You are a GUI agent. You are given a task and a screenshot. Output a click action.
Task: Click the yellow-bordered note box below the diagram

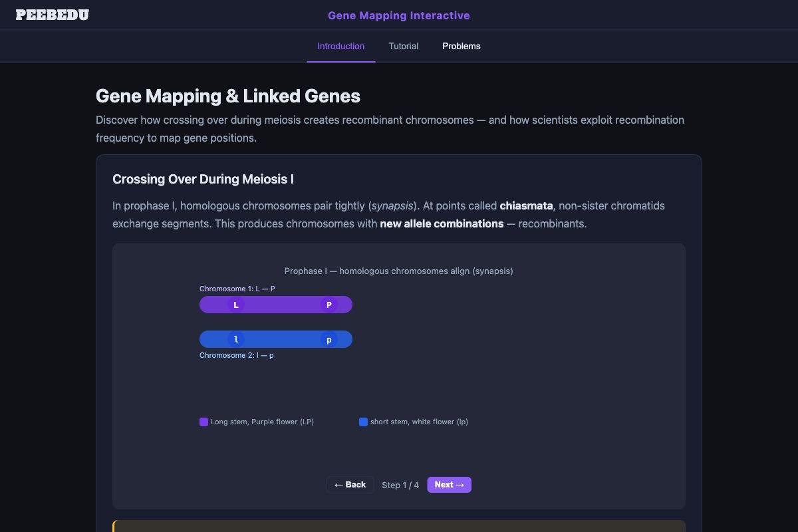399,527
